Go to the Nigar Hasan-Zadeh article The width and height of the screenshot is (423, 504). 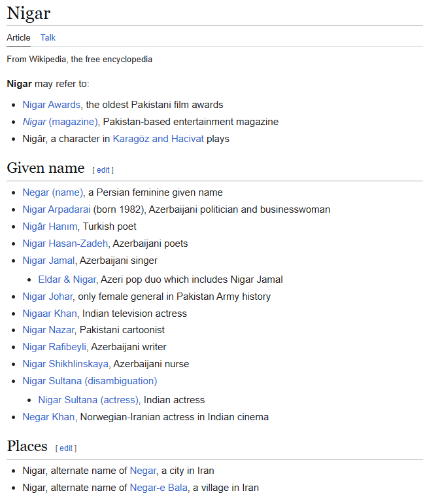tap(65, 243)
